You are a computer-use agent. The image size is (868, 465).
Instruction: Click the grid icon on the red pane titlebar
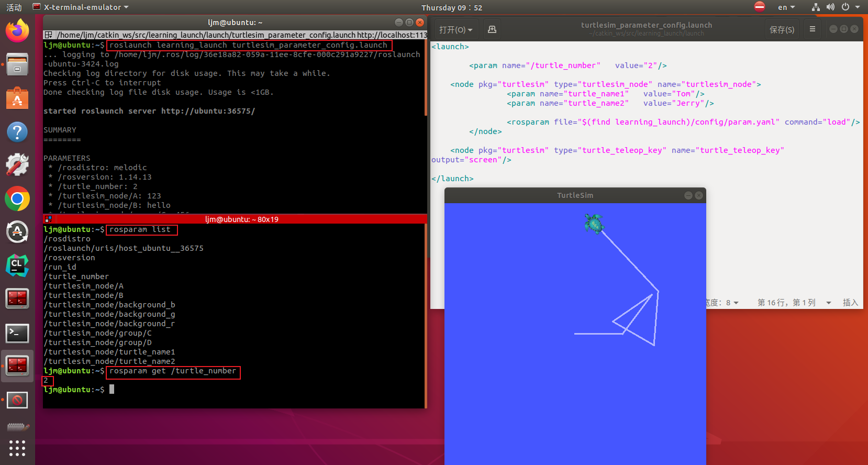pos(48,219)
